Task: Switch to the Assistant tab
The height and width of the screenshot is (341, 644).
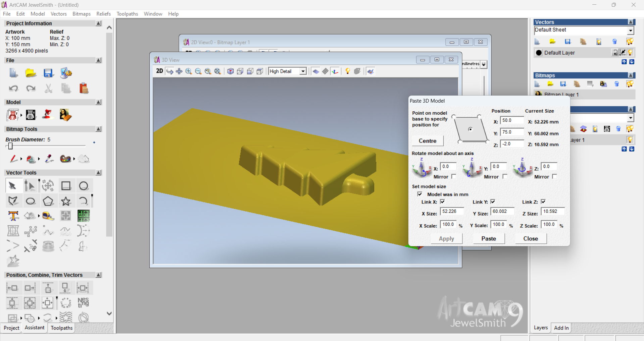Action: click(x=34, y=328)
